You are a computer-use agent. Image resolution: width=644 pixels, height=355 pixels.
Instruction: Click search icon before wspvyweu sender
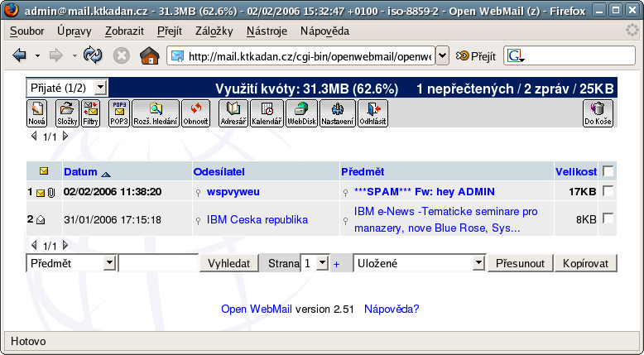click(198, 193)
